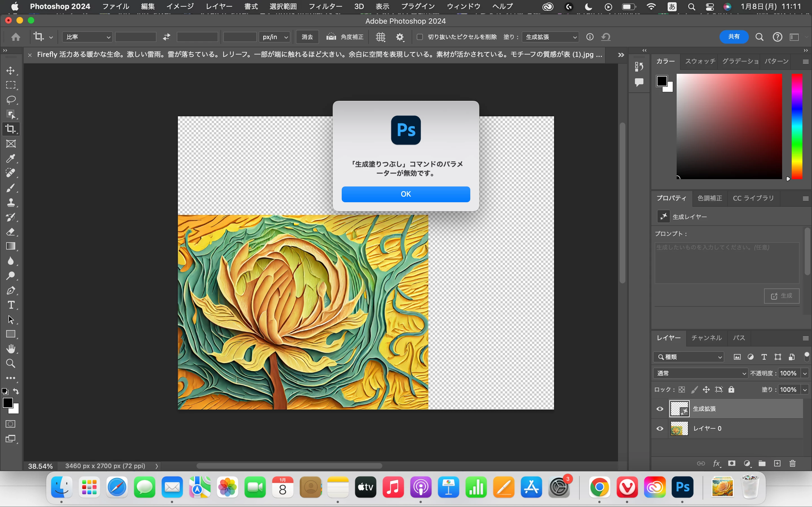Click the 共有 share button
This screenshot has height=507, width=812.
(734, 37)
